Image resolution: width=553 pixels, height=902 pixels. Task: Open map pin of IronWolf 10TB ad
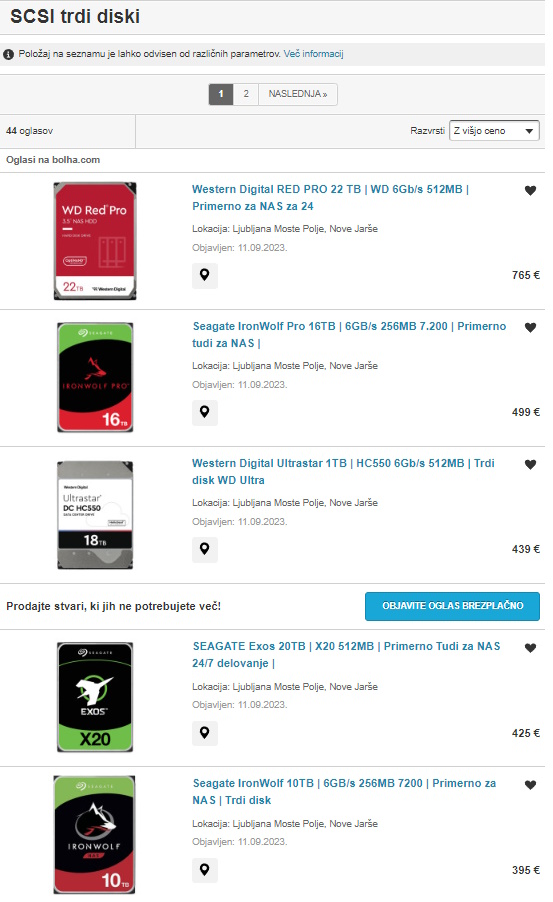tap(205, 870)
